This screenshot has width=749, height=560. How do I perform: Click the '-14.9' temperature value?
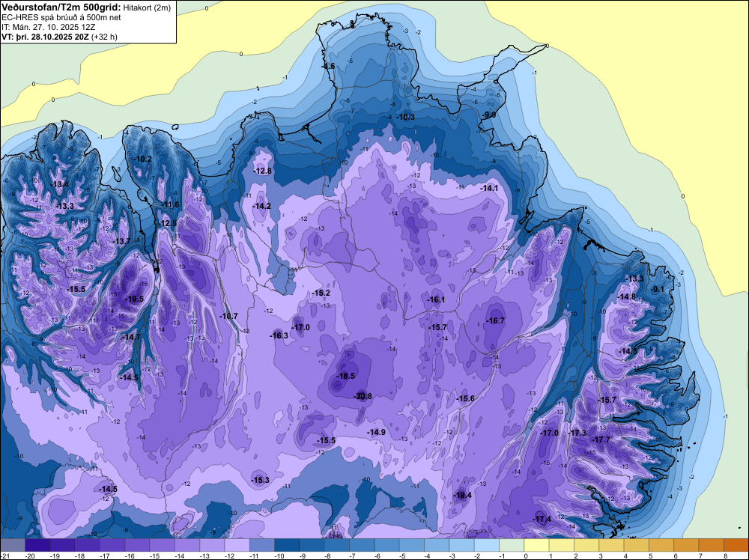376,432
